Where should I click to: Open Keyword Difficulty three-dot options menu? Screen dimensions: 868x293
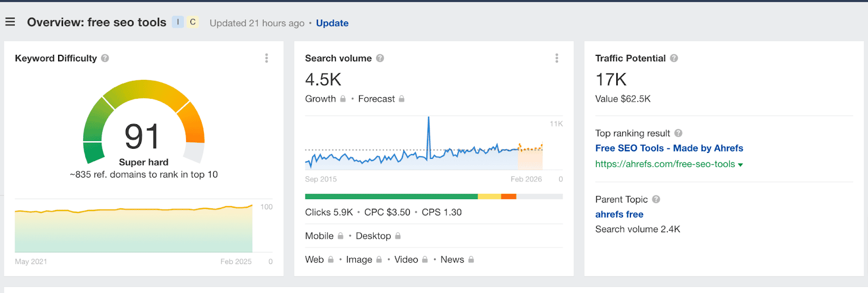(x=266, y=58)
